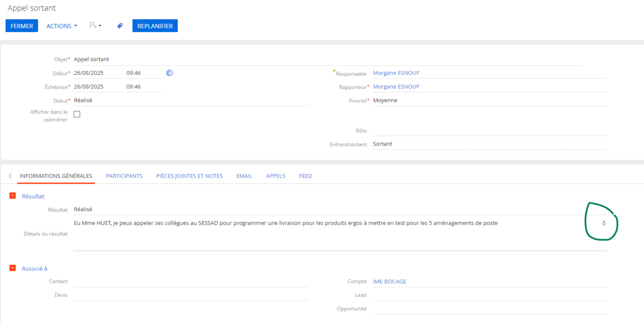
Task: Click the microphone icon in Détails du résultat
Action: (x=604, y=223)
